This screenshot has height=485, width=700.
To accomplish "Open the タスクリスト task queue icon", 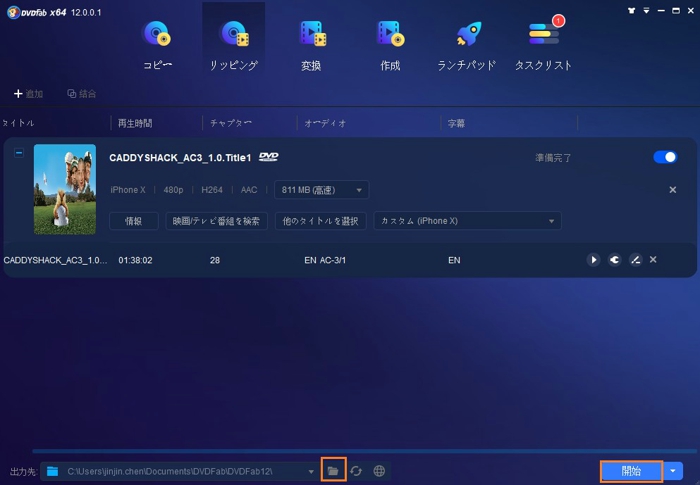I will [x=543, y=44].
